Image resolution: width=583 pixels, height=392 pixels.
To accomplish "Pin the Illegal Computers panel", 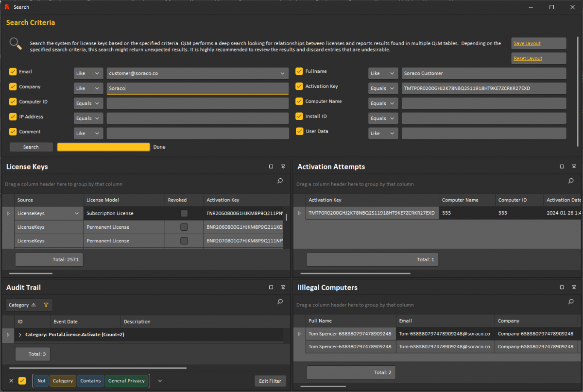I will (574, 287).
